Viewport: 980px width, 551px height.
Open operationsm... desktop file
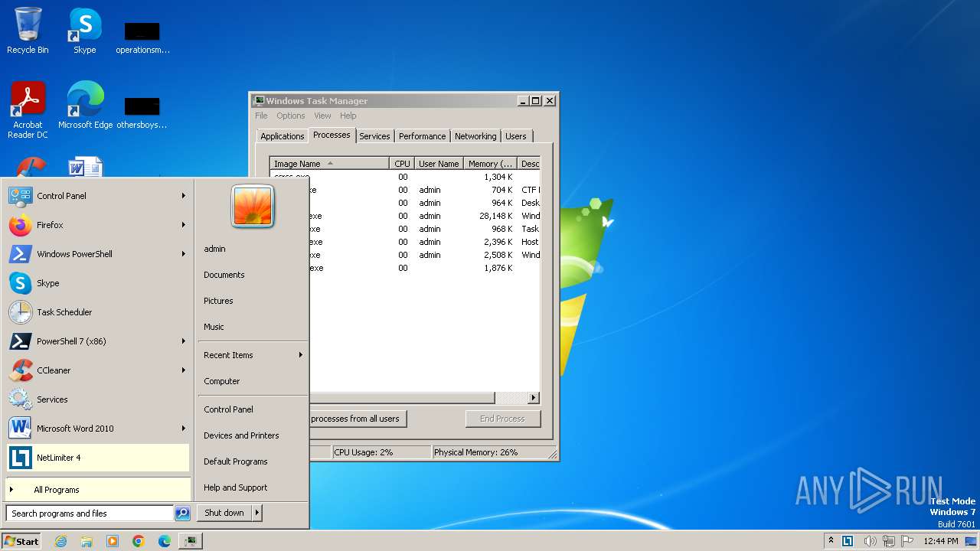click(142, 38)
